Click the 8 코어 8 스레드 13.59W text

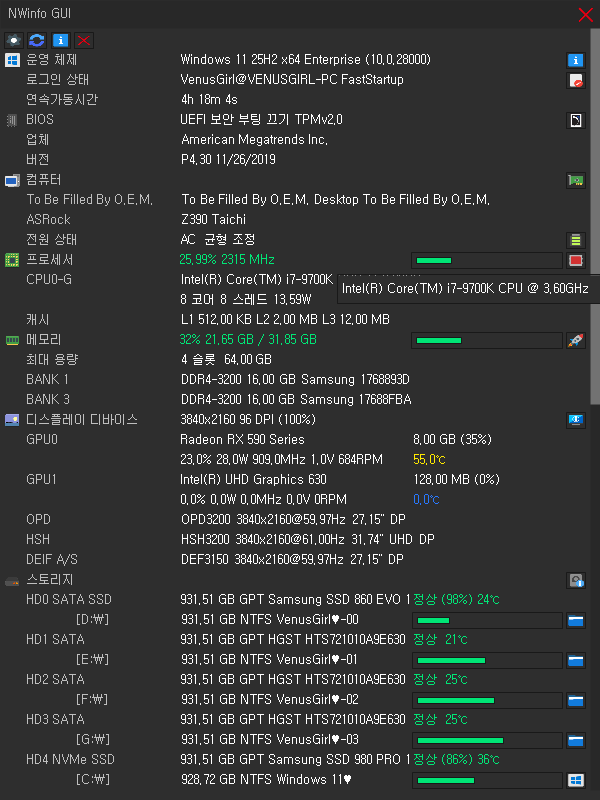[x=246, y=299]
